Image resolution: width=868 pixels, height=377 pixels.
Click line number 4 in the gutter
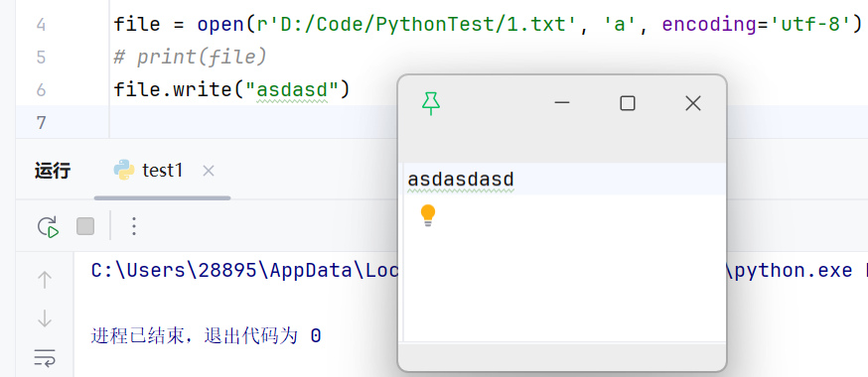[41, 25]
